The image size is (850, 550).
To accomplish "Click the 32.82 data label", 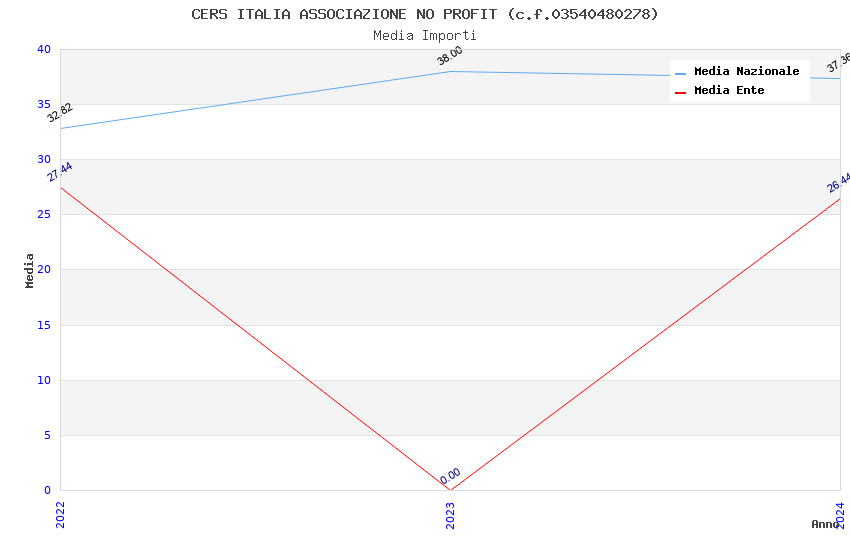I will click(x=60, y=113).
